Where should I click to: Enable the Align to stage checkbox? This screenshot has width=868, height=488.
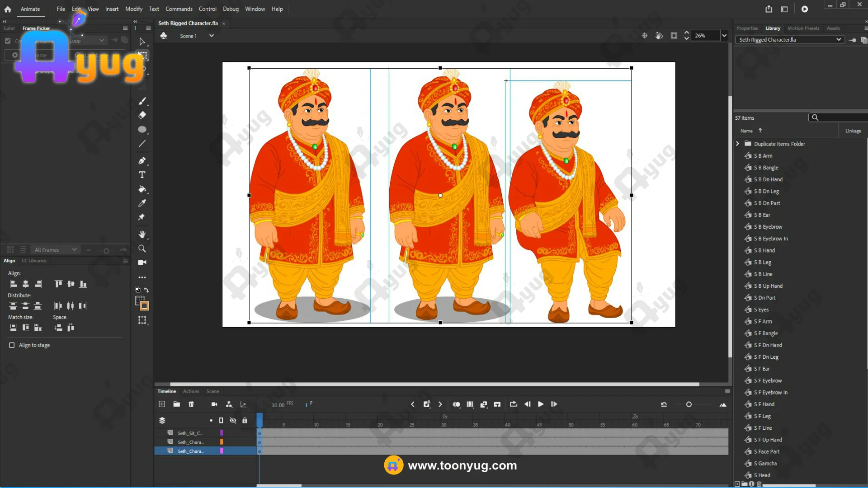tap(12, 345)
